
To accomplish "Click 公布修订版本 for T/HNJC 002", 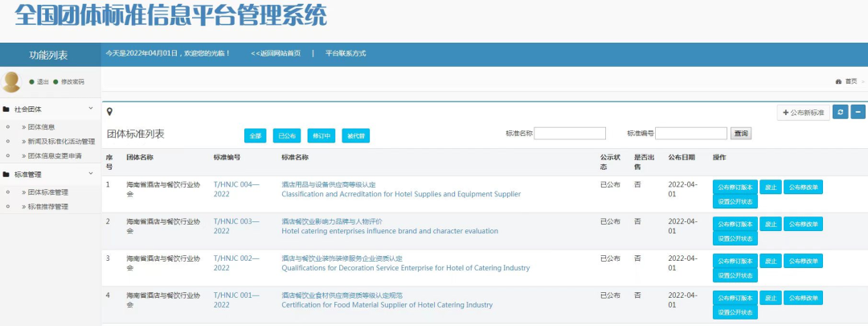I will click(735, 261).
